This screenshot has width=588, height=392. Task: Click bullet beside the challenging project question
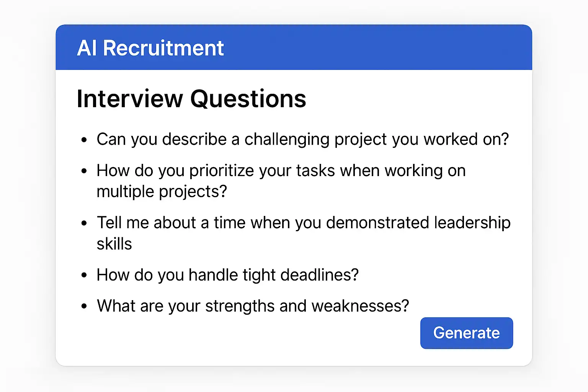tap(84, 140)
